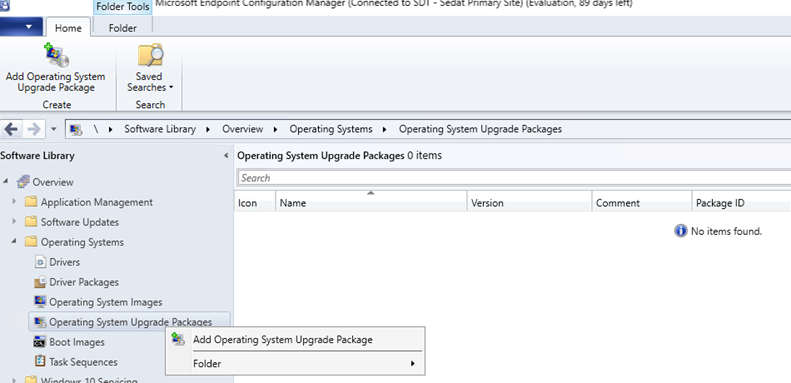Click the Boot Images console icon
Image resolution: width=791 pixels, height=383 pixels.
(x=40, y=342)
